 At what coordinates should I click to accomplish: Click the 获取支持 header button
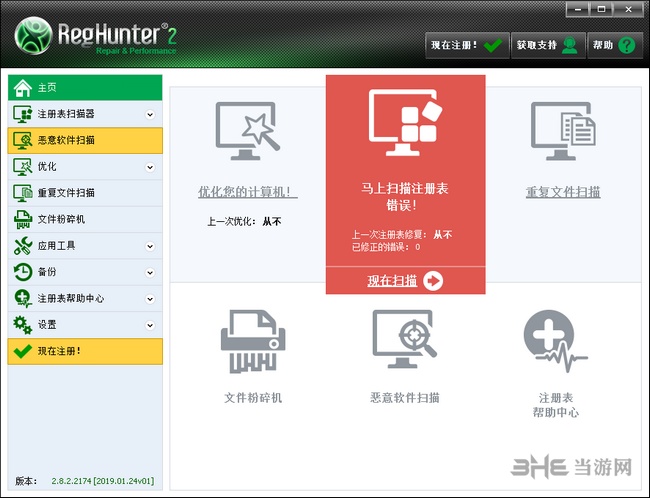click(x=548, y=45)
